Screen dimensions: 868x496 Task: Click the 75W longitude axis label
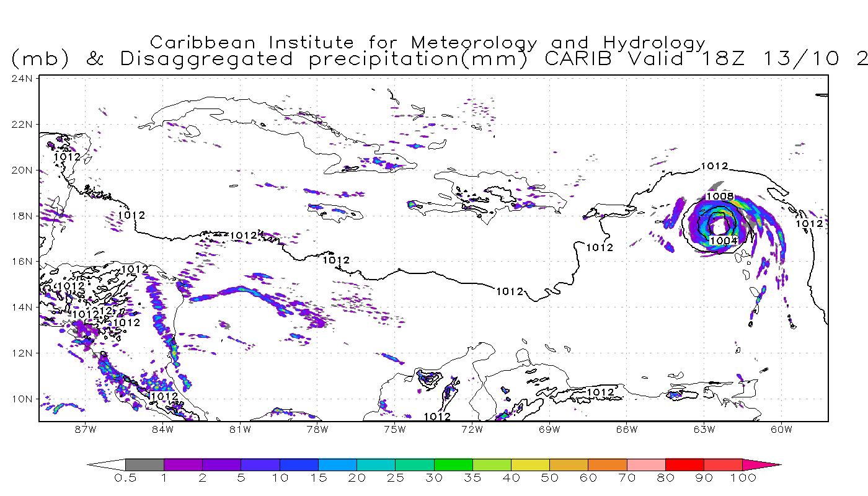(394, 429)
